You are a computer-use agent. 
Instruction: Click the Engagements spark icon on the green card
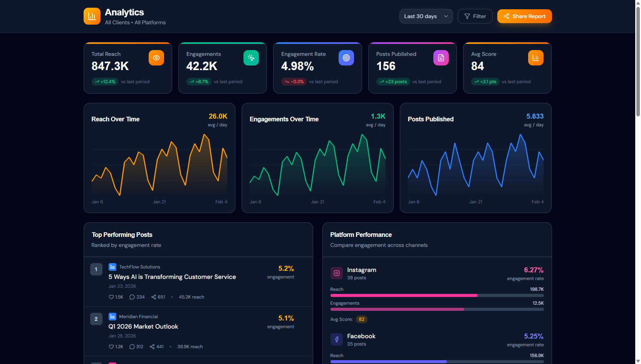(x=251, y=58)
